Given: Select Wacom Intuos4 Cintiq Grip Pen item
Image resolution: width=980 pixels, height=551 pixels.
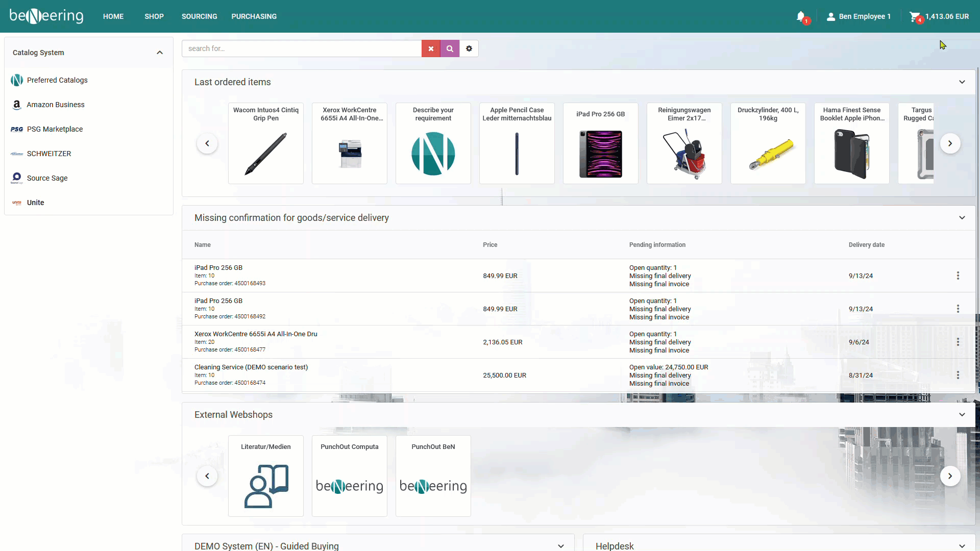Looking at the screenshot, I should [x=266, y=143].
